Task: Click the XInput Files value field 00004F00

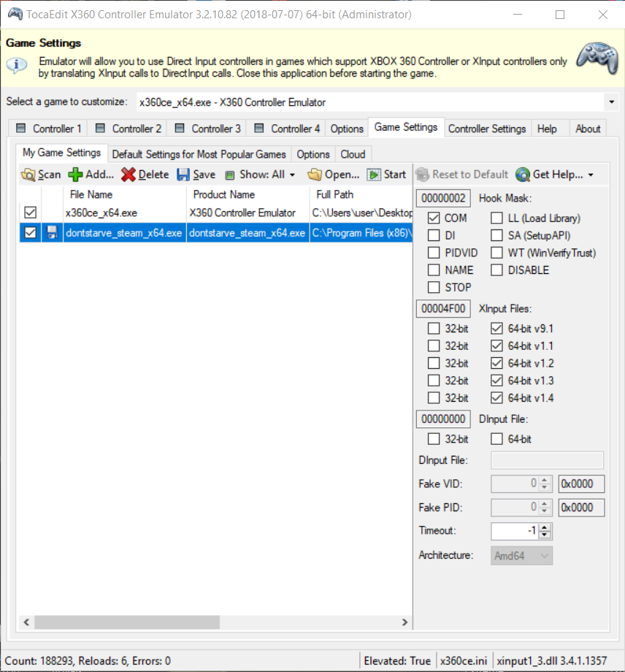Action: [443, 308]
